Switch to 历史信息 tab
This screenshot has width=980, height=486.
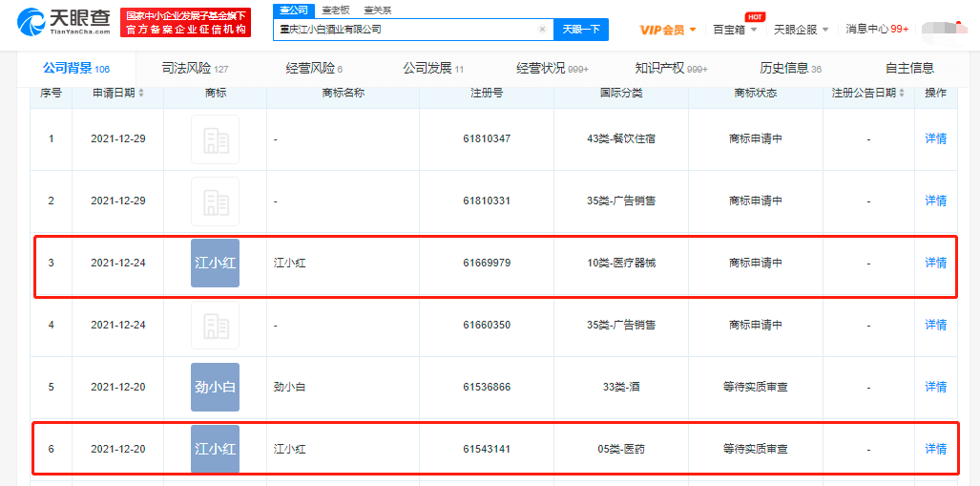point(791,68)
